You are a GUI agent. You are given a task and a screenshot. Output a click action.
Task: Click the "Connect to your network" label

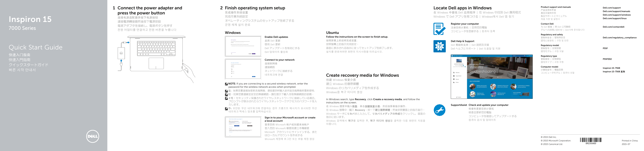280,60
